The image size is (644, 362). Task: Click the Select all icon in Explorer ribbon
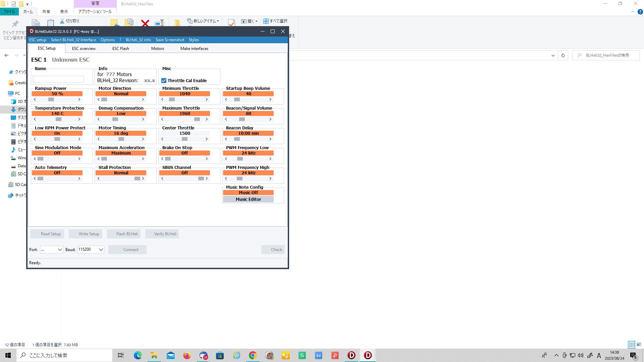266,21
